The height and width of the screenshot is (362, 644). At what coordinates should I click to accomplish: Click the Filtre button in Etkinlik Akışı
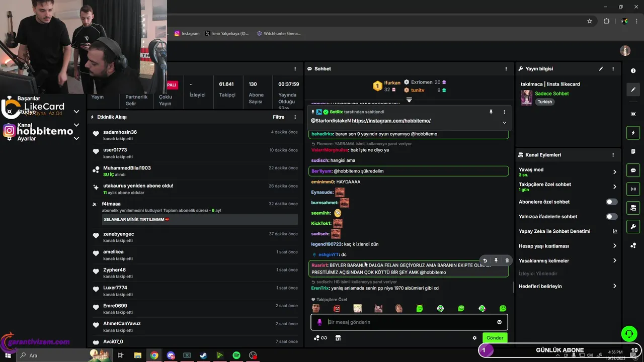(x=278, y=117)
